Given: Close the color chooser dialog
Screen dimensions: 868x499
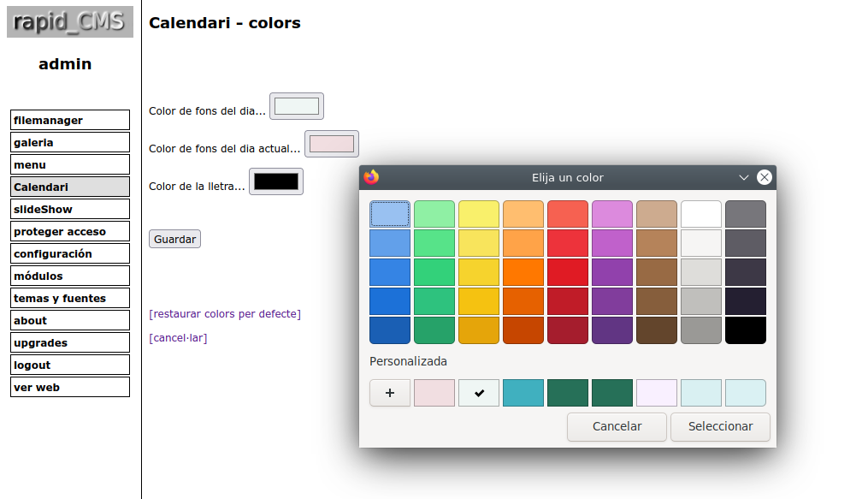Looking at the screenshot, I should [x=765, y=177].
